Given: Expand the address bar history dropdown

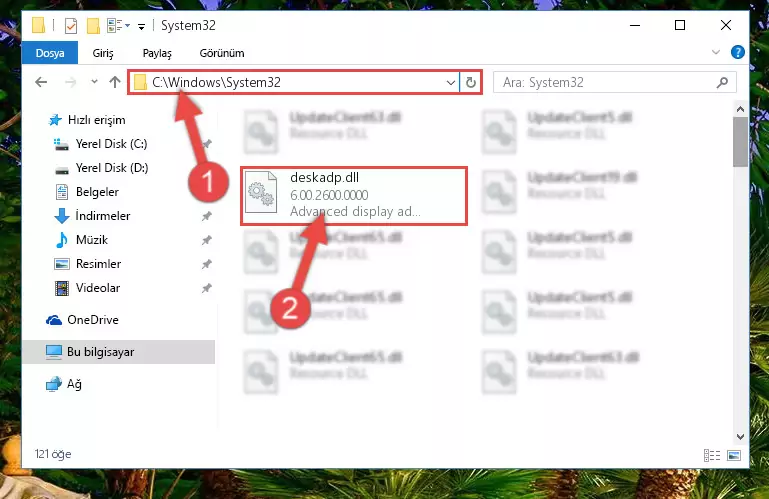Looking at the screenshot, I should [450, 82].
